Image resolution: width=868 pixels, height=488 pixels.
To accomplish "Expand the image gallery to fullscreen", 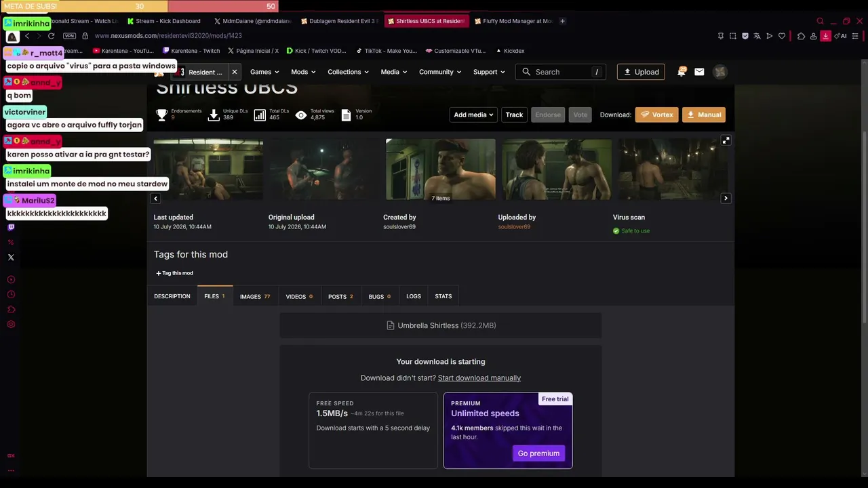I will coord(726,140).
